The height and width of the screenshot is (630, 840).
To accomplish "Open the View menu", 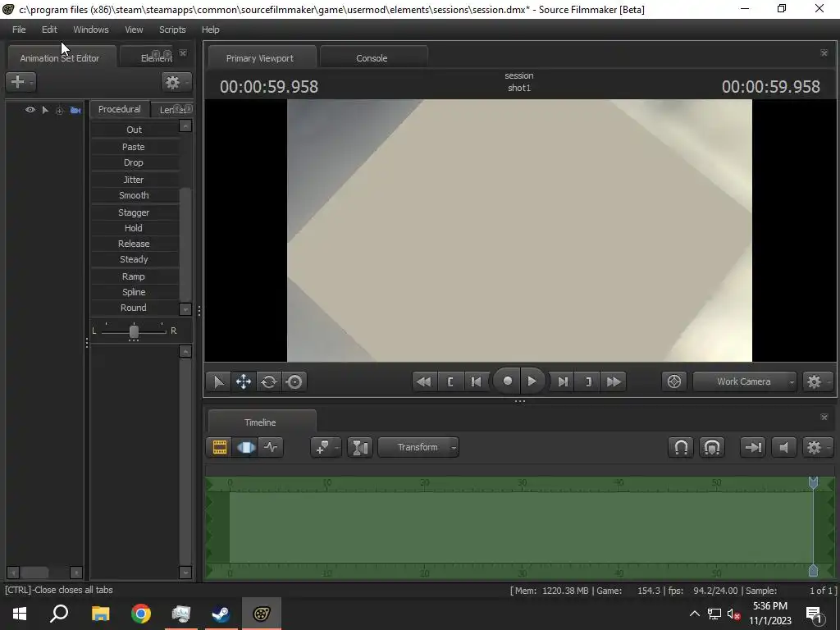I will (134, 30).
